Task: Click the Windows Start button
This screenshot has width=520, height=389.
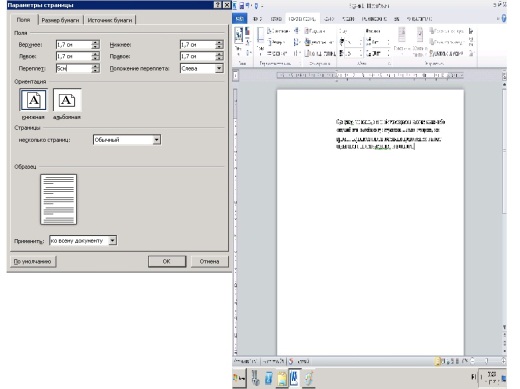Action: pyautogui.click(x=239, y=378)
